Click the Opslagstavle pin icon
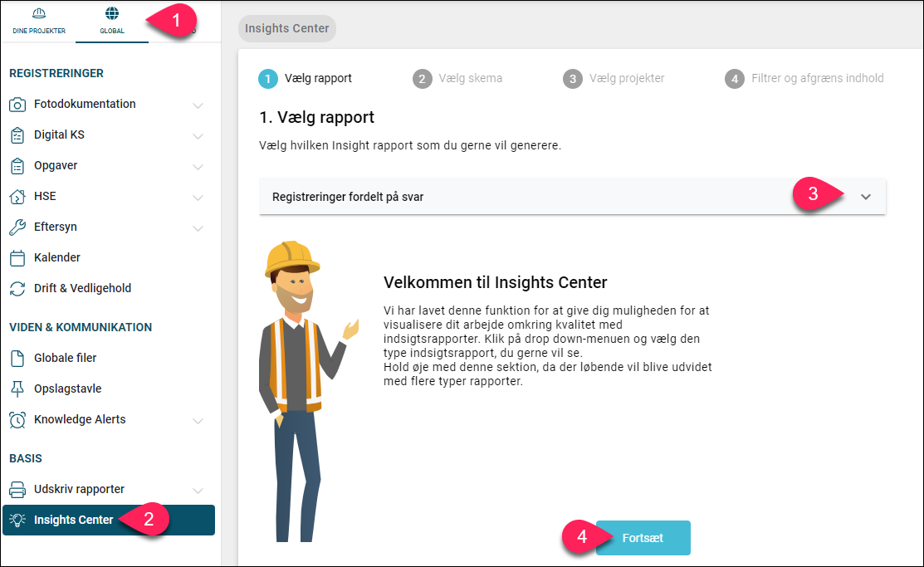The width and height of the screenshot is (924, 567). [x=17, y=389]
